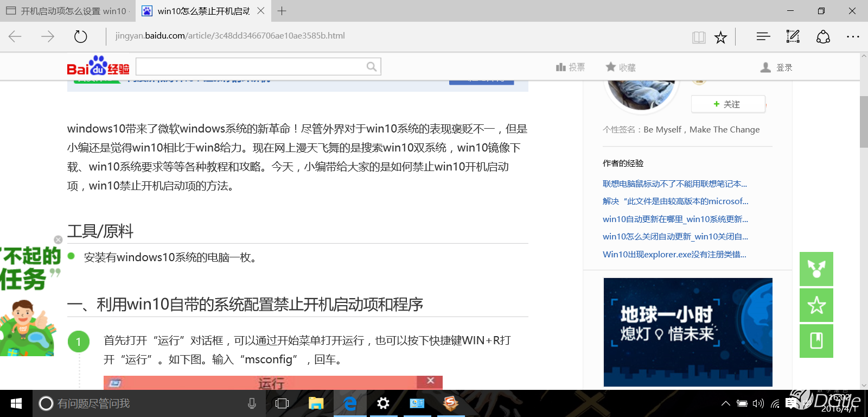Vote with the 投票 button

(x=571, y=67)
